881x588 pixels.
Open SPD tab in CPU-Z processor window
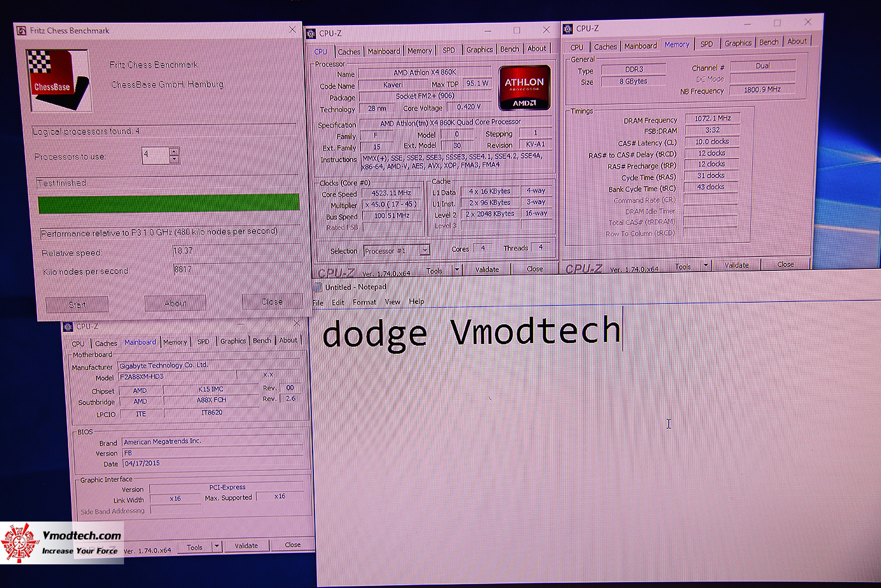coord(449,50)
